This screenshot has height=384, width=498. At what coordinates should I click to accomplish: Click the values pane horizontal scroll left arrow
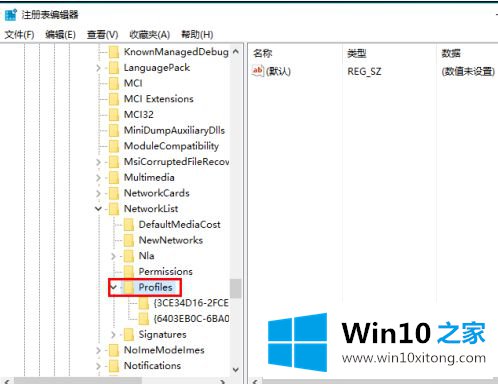(x=255, y=381)
